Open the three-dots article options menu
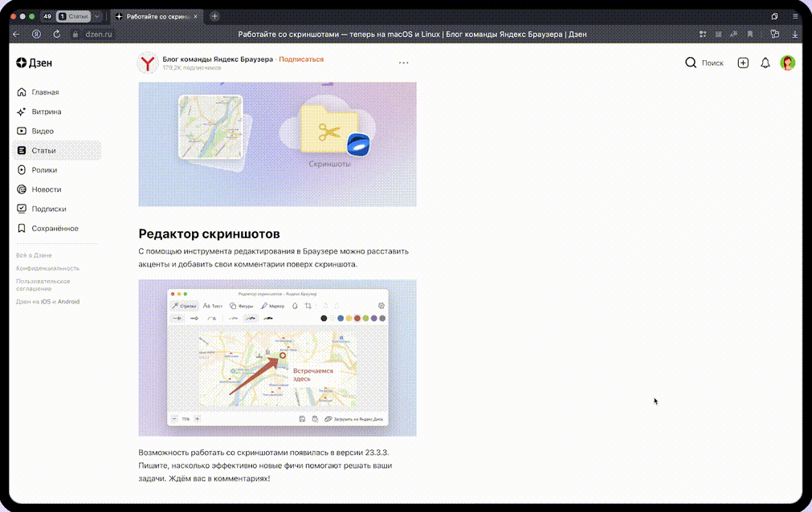The image size is (812, 512). [403, 63]
